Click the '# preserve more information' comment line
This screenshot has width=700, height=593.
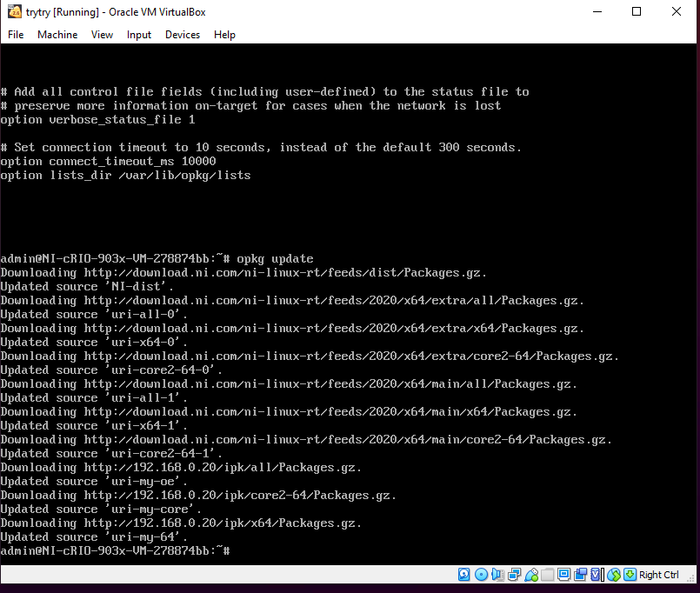[250, 105]
